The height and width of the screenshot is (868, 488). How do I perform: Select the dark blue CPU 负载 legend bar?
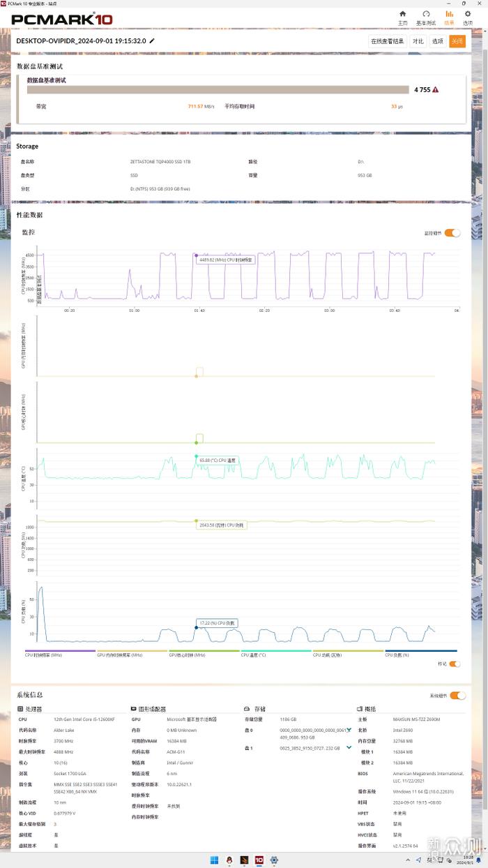click(x=420, y=651)
